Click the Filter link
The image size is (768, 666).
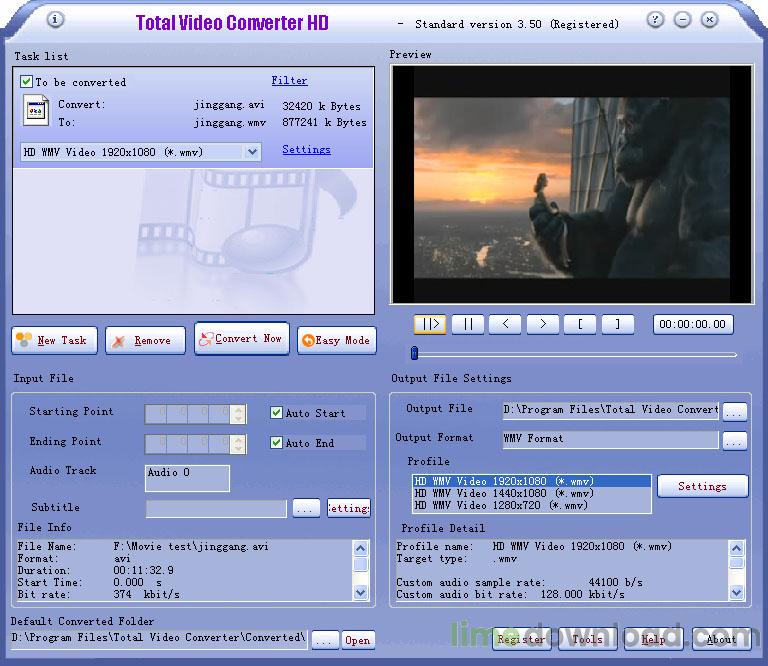(289, 81)
